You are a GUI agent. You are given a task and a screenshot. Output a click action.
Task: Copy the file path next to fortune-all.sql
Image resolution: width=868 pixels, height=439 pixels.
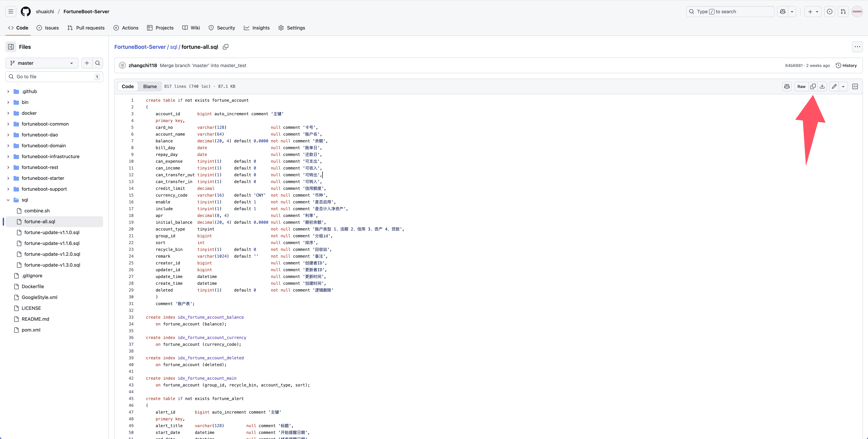pos(225,47)
